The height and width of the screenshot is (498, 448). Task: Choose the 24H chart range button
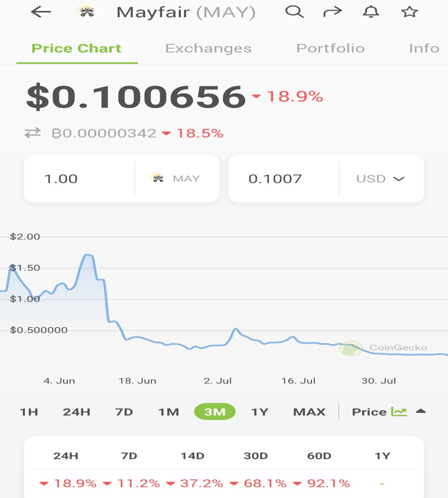[76, 412]
